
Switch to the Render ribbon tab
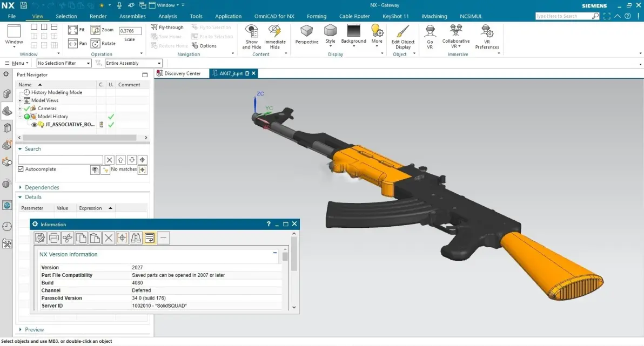[x=98, y=16]
